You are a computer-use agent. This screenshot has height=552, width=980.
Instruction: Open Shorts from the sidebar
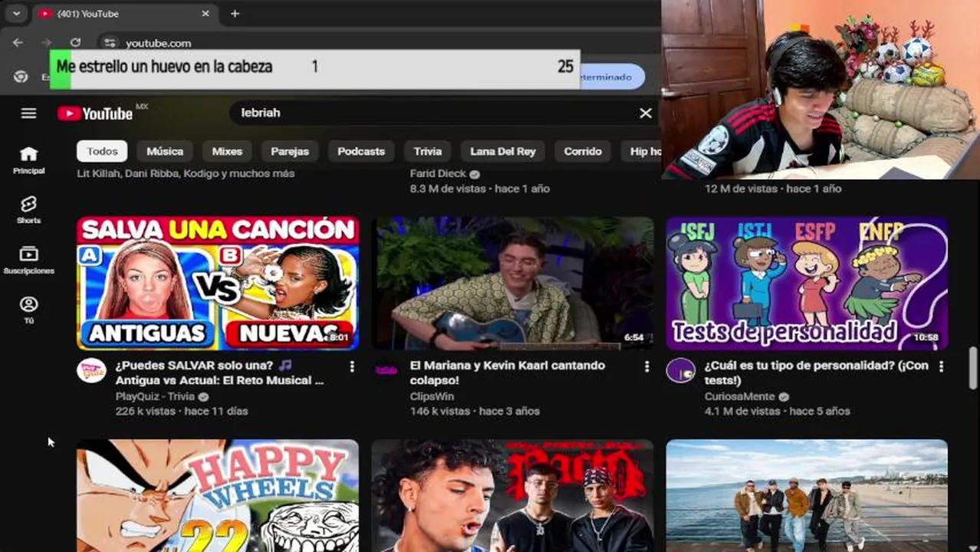(x=28, y=210)
